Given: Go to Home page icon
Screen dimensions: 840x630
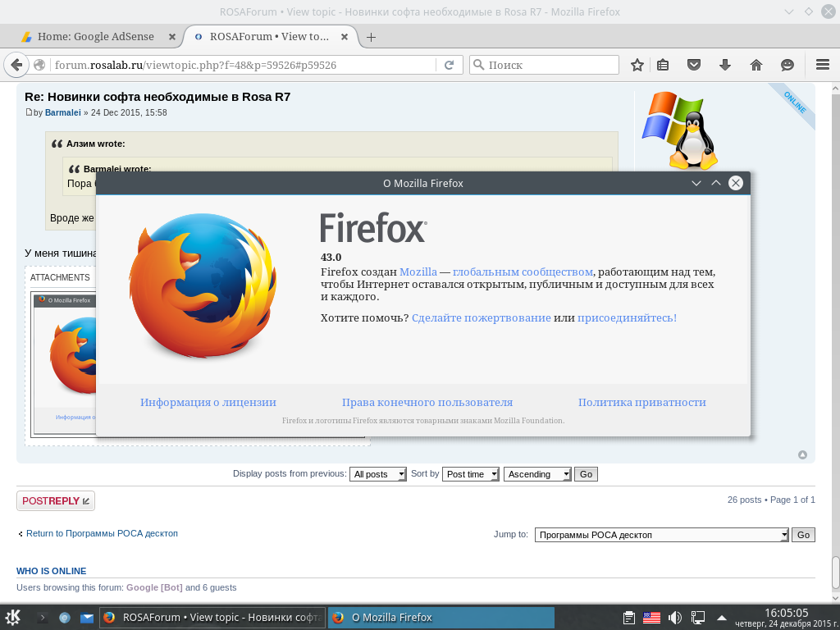Looking at the screenshot, I should [x=756, y=65].
